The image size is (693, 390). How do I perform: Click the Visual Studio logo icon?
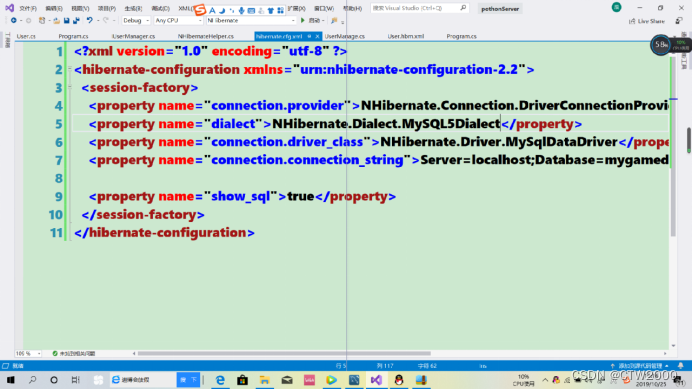(9, 8)
